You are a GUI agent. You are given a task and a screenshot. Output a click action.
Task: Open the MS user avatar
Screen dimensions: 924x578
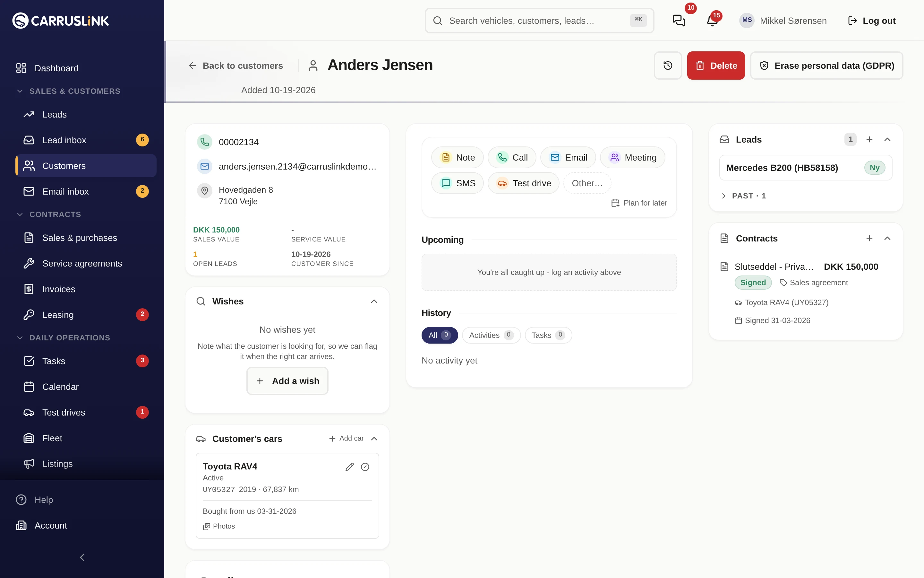tap(747, 21)
